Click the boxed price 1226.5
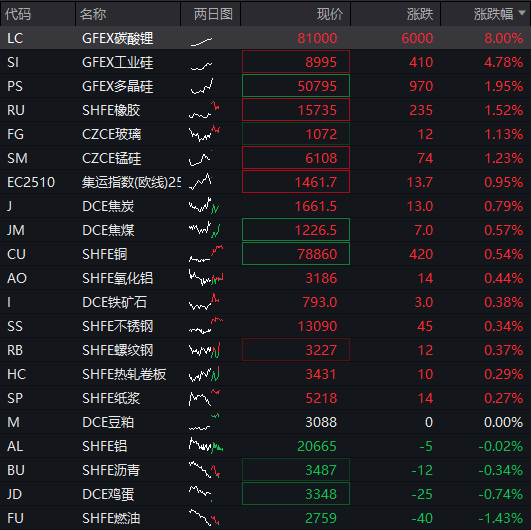This screenshot has width=531, height=530. pyautogui.click(x=296, y=230)
